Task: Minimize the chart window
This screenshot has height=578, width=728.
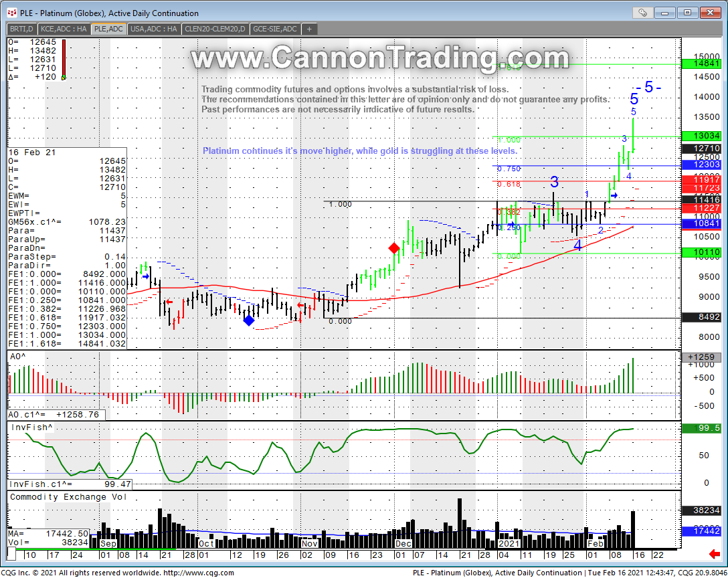Action: pyautogui.click(x=666, y=13)
